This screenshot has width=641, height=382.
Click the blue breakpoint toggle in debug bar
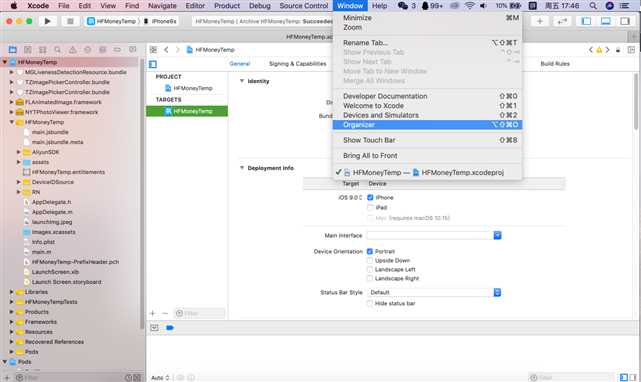click(170, 328)
